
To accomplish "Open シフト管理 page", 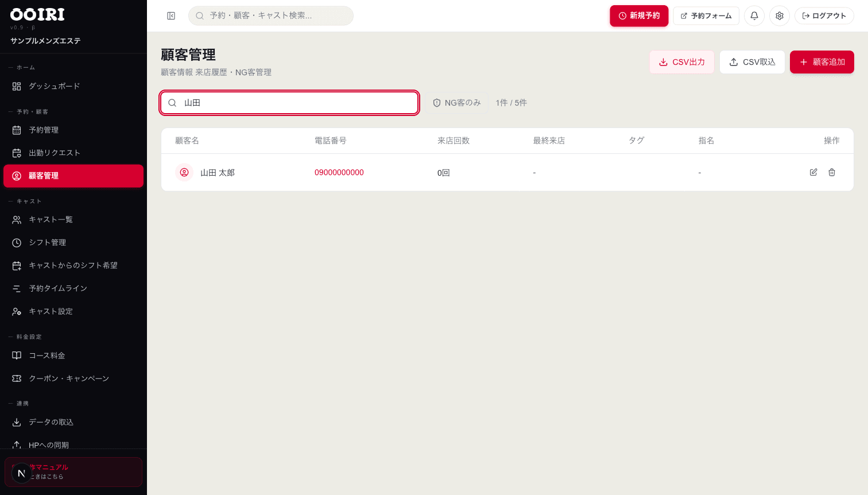I will pos(73,243).
